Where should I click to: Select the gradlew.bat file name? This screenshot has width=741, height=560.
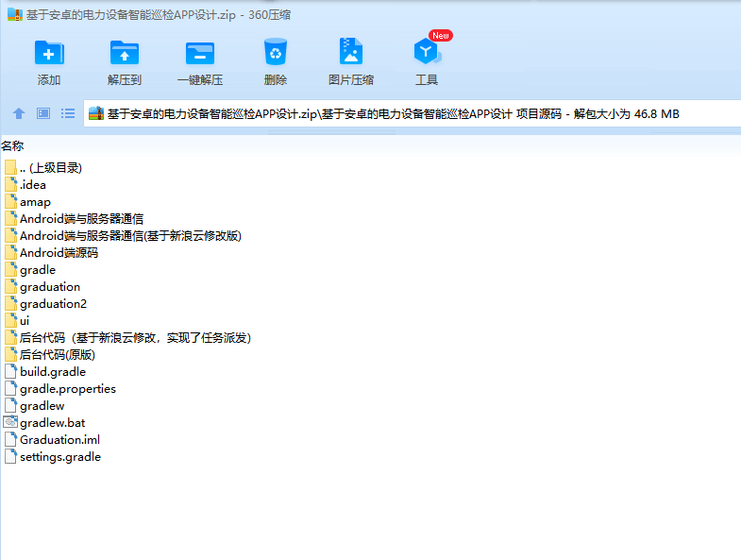[x=53, y=423]
